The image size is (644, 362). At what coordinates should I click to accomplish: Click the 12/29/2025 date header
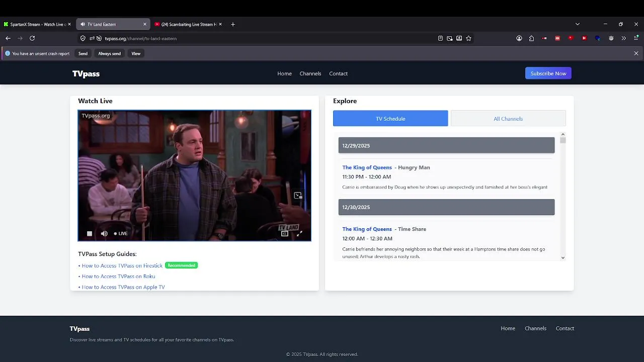point(446,145)
